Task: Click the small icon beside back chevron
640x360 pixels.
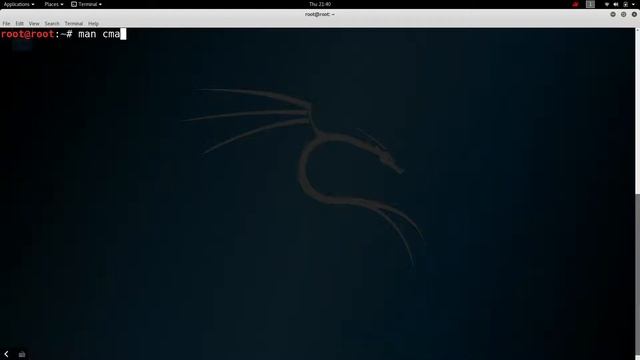Action: 22,354
